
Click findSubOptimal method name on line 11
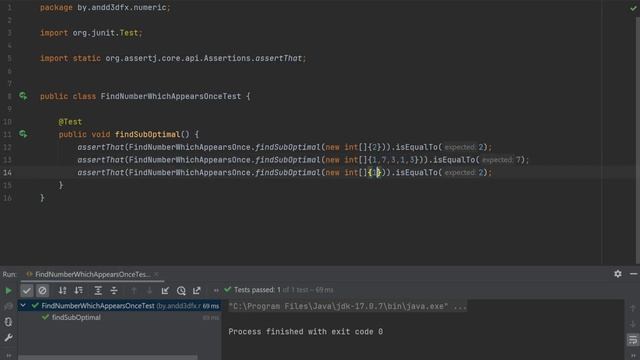147,134
